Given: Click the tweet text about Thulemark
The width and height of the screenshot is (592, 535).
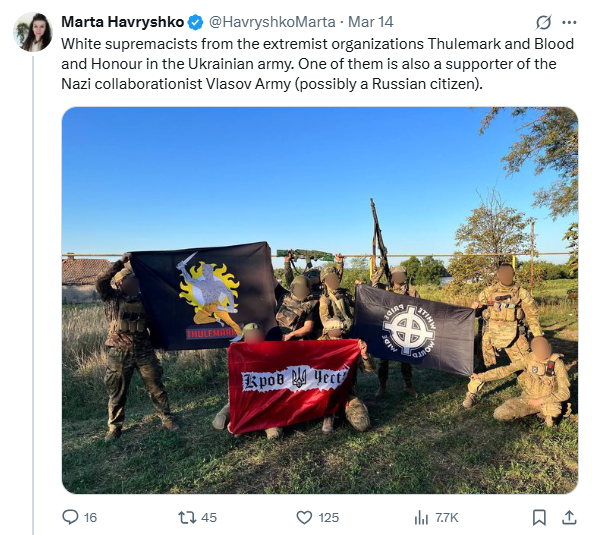Looking at the screenshot, I should [317, 64].
